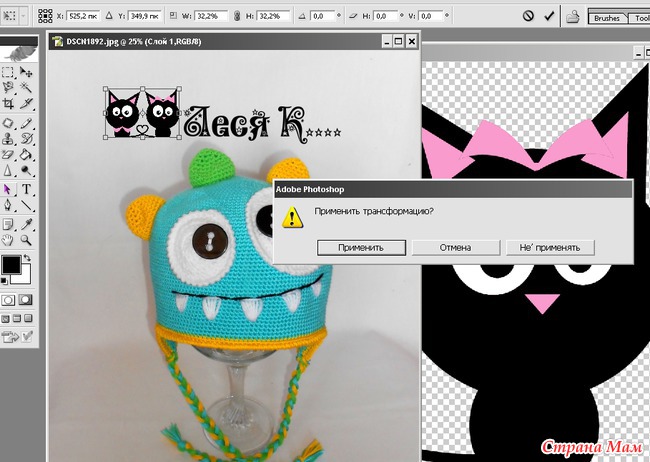
Task: Click the Не применять button
Action: pos(550,246)
